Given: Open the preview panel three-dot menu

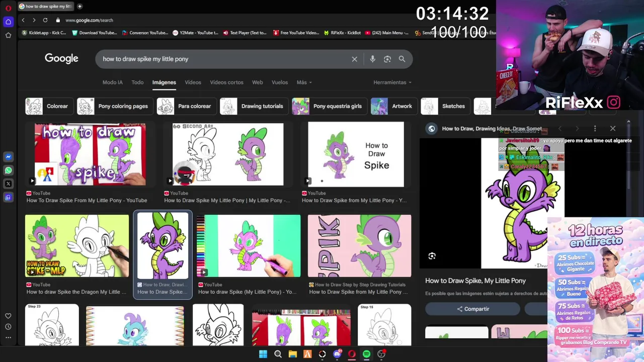Looking at the screenshot, I should click(595, 129).
